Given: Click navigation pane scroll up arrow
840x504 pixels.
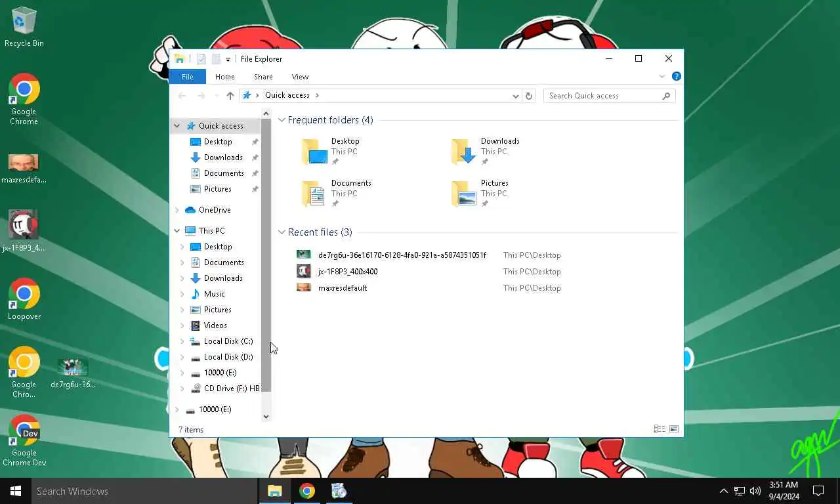Looking at the screenshot, I should tap(266, 114).
